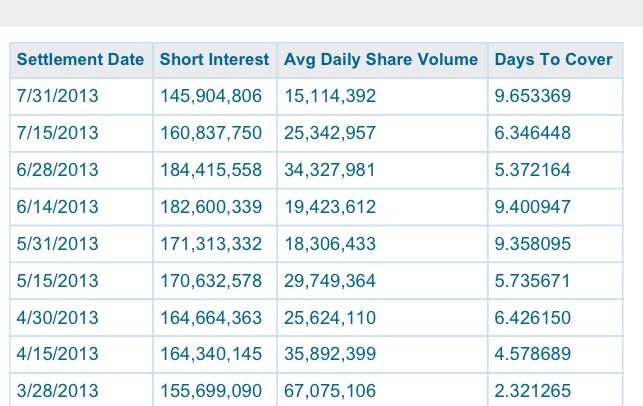This screenshot has width=643, height=406.
Task: Click the Days To Cover header
Action: [553, 60]
